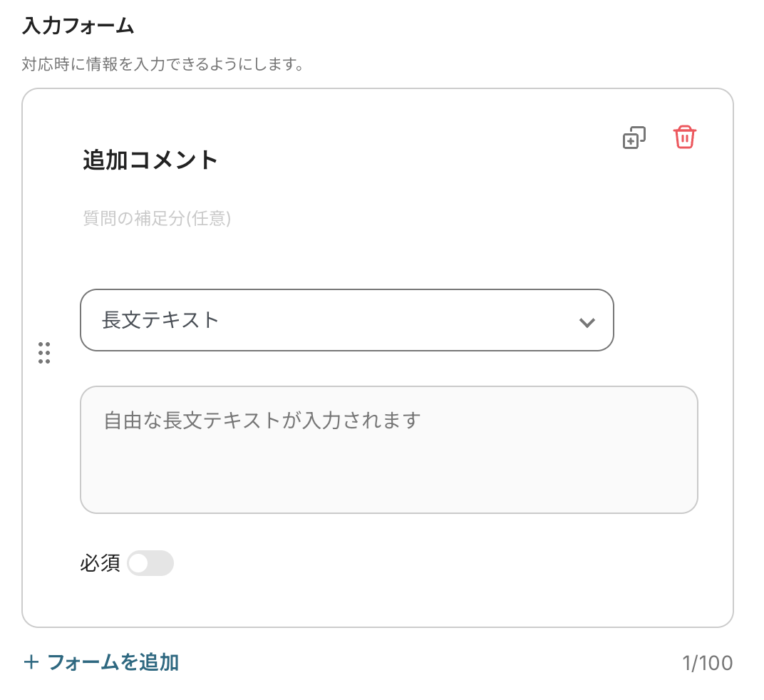This screenshot has height=700, width=764.
Task: Select the 入力フォーム section heading
Action: [78, 27]
